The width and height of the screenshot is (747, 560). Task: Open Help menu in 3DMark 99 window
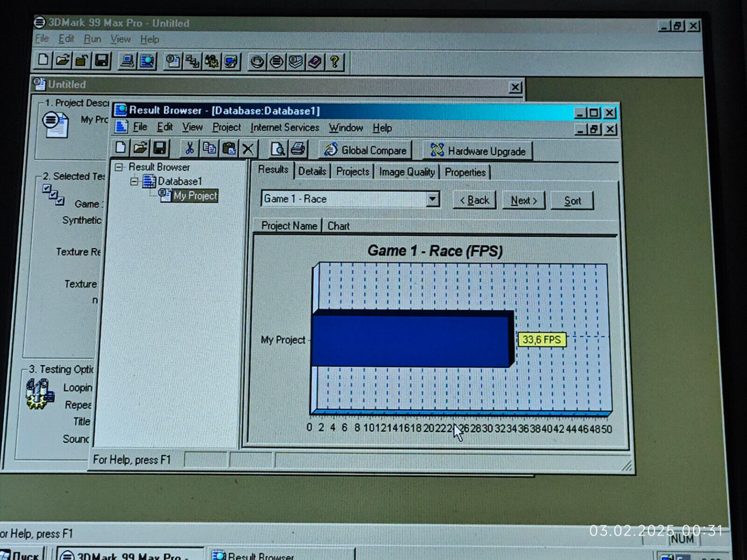(149, 39)
